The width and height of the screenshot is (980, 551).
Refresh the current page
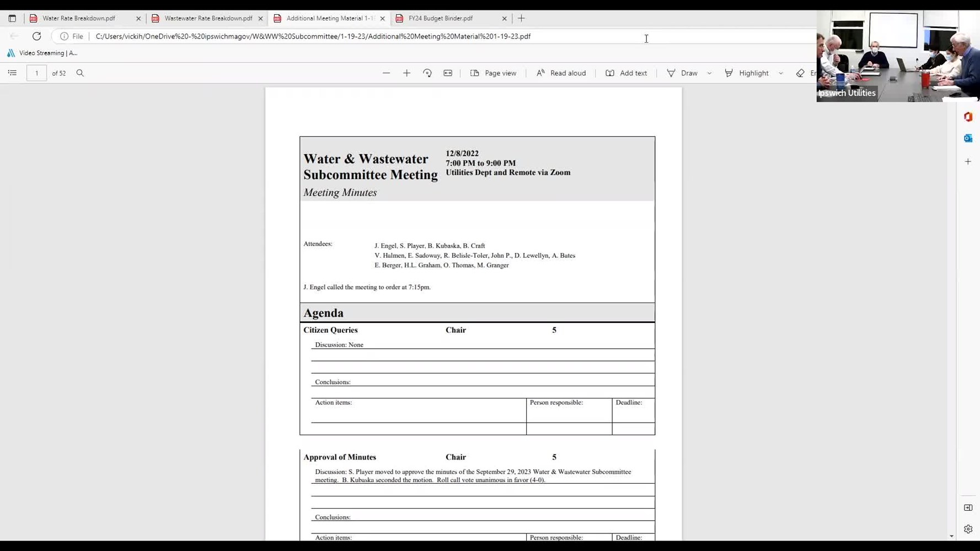pyautogui.click(x=37, y=36)
